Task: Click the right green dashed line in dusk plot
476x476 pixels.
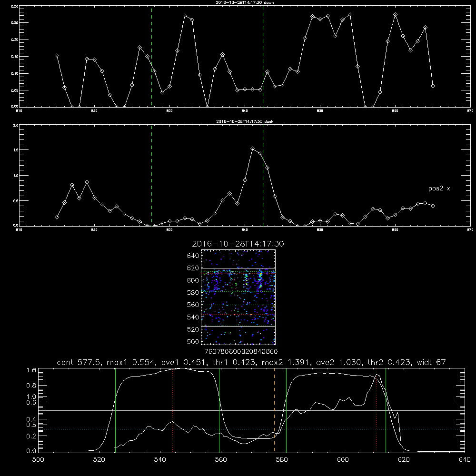Action: [263, 176]
